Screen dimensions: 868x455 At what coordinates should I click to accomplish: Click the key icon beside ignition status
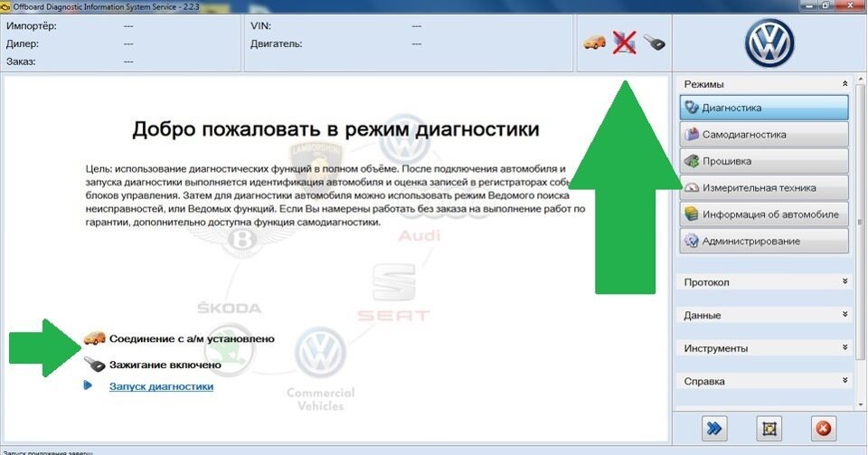coord(94,365)
